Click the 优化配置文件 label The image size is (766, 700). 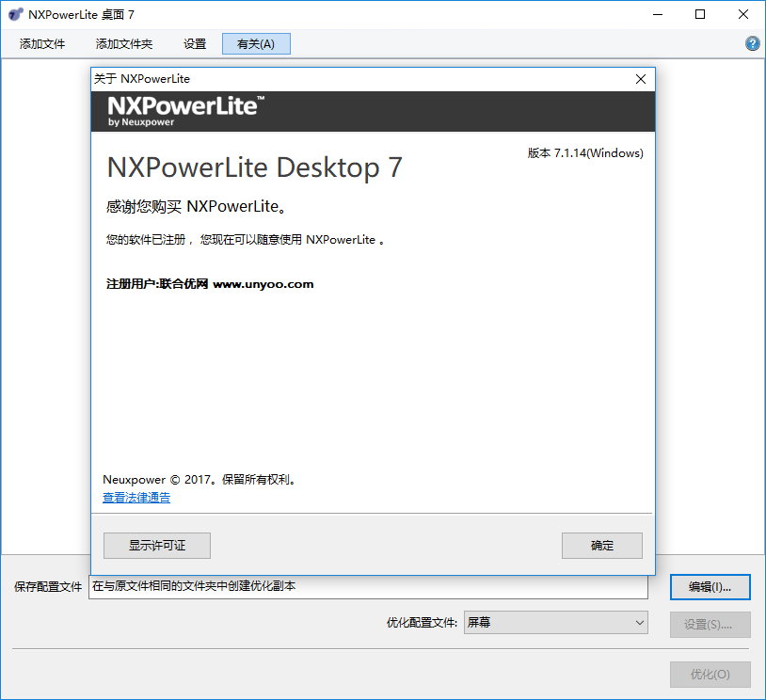pos(422,622)
